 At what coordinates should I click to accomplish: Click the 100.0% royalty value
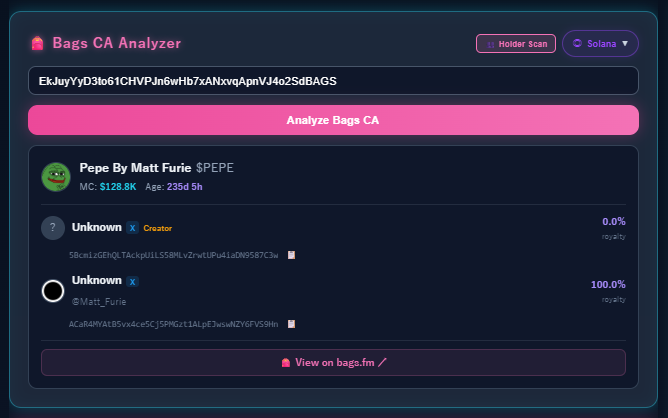[608, 284]
